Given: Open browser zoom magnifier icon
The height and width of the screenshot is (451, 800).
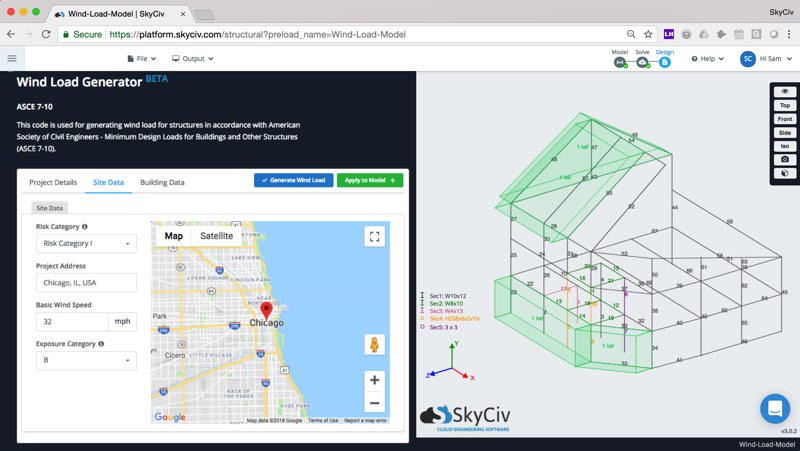Looking at the screenshot, I should coord(631,34).
